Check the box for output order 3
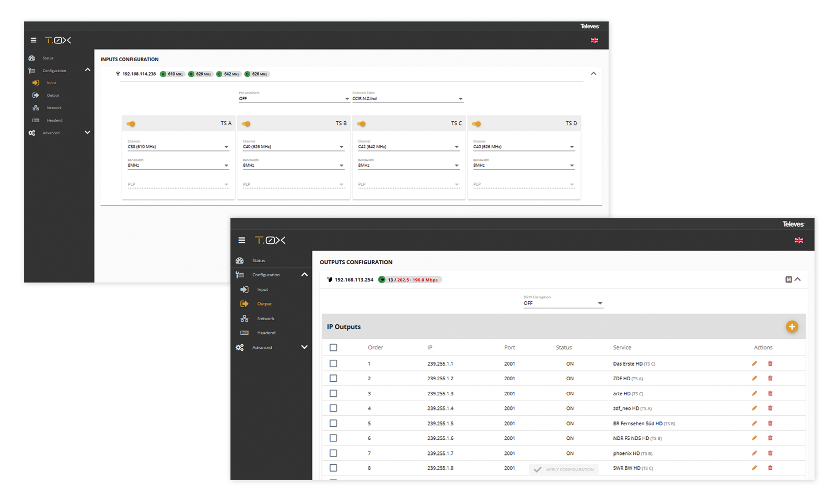The width and height of the screenshot is (836, 504). pyautogui.click(x=333, y=393)
